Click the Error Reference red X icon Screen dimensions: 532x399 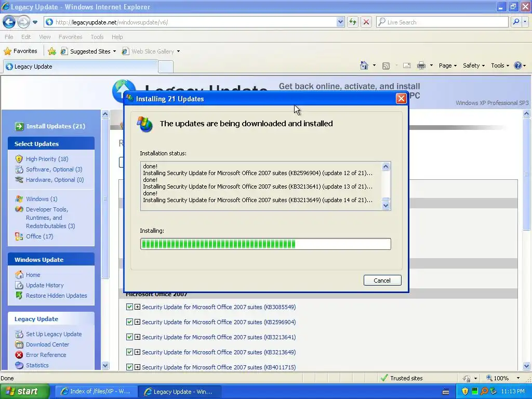[19, 354]
